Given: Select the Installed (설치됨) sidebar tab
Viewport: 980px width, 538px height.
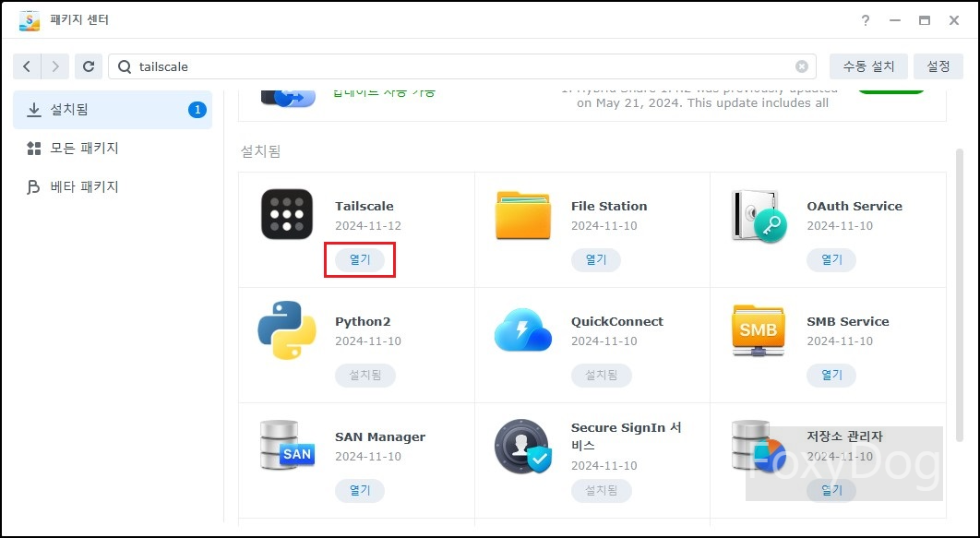Looking at the screenshot, I should tap(113, 110).
